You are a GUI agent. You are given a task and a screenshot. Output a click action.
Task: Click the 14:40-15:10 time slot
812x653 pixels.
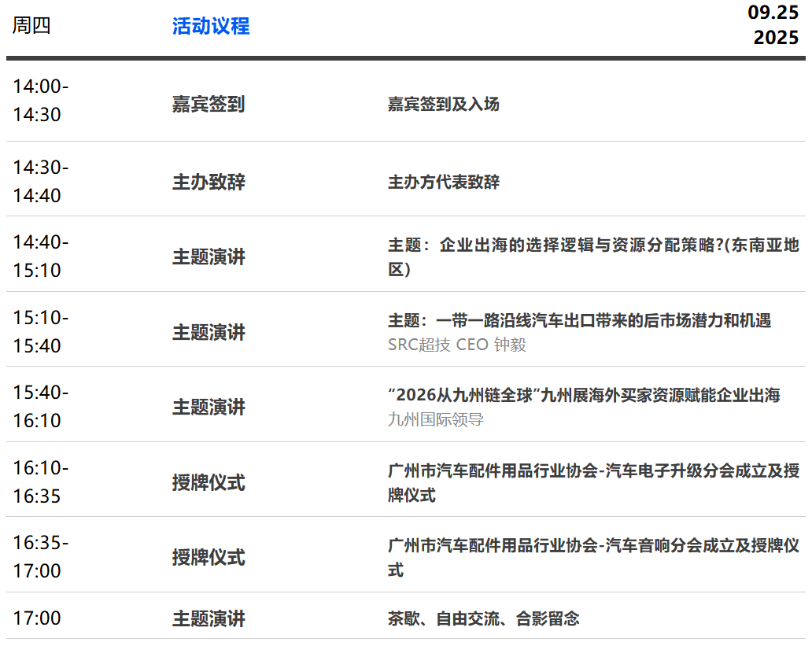point(41,256)
